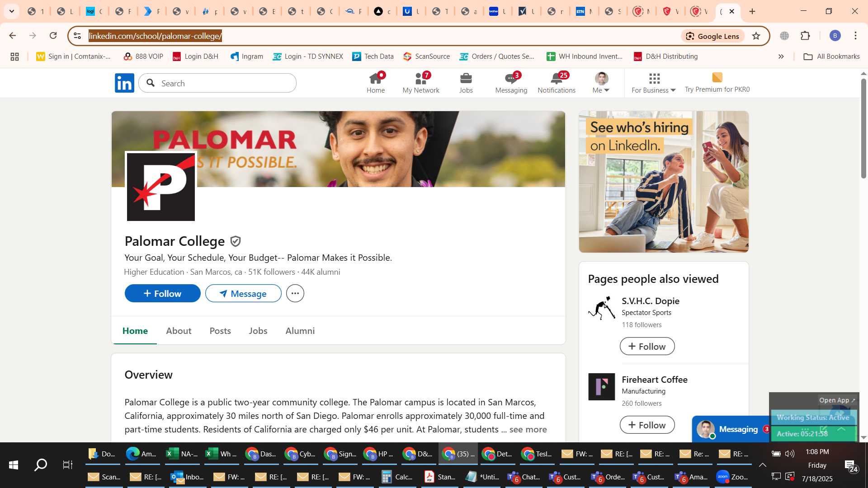Expand overview with see more
Viewport: 868px width, 488px height.
(528, 430)
